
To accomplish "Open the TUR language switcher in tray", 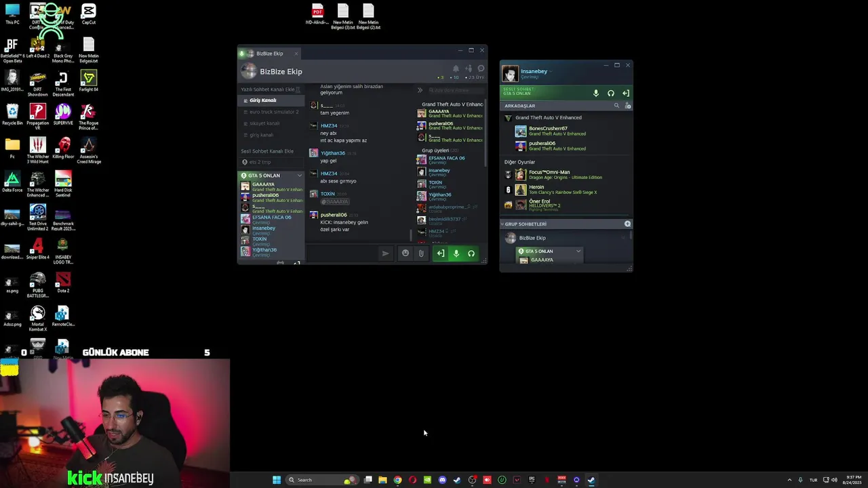I will tap(813, 480).
